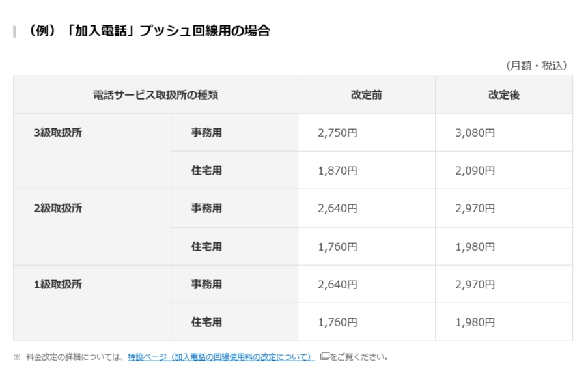Click the 2,090円 price cell
Viewport: 588px width, 392px height.
point(475,171)
